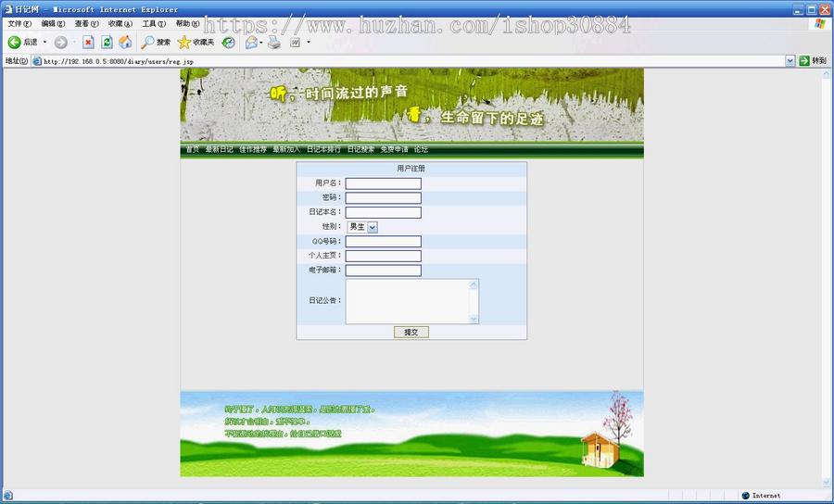Click the 电子邮箱 input field
This screenshot has height=504, width=834.
point(383,271)
